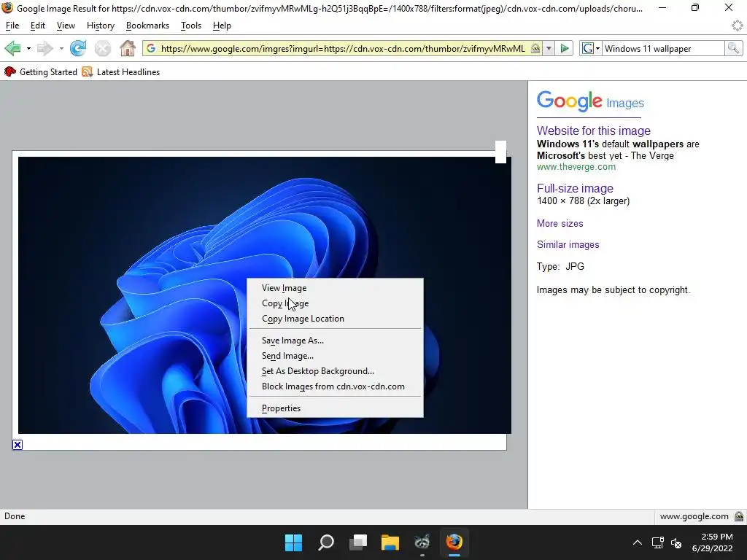Click the Go arrow beside the address bar
The height and width of the screenshot is (560, 747).
click(565, 48)
